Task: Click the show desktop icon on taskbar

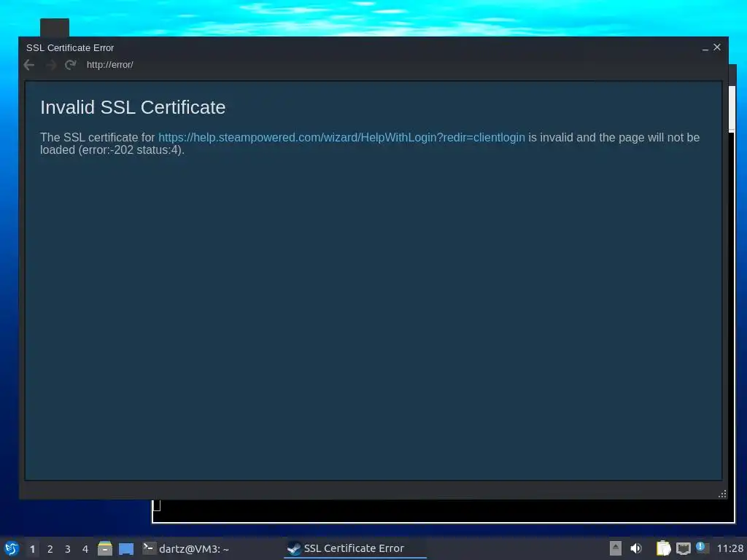Action: pyautogui.click(x=125, y=548)
